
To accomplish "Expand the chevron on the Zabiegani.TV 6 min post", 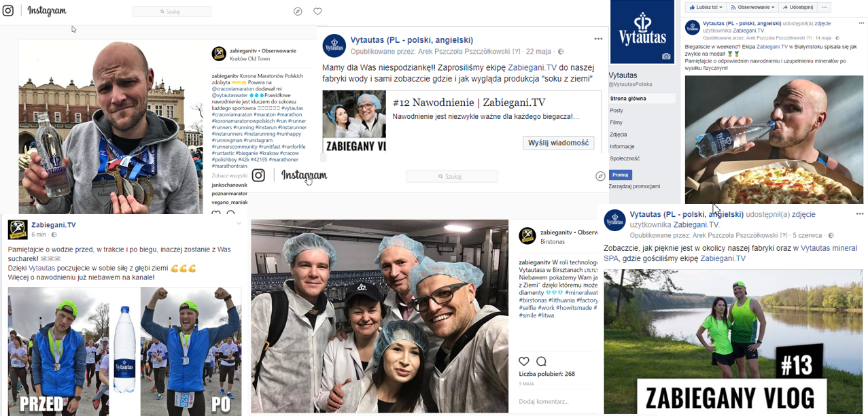I will pos(239,224).
